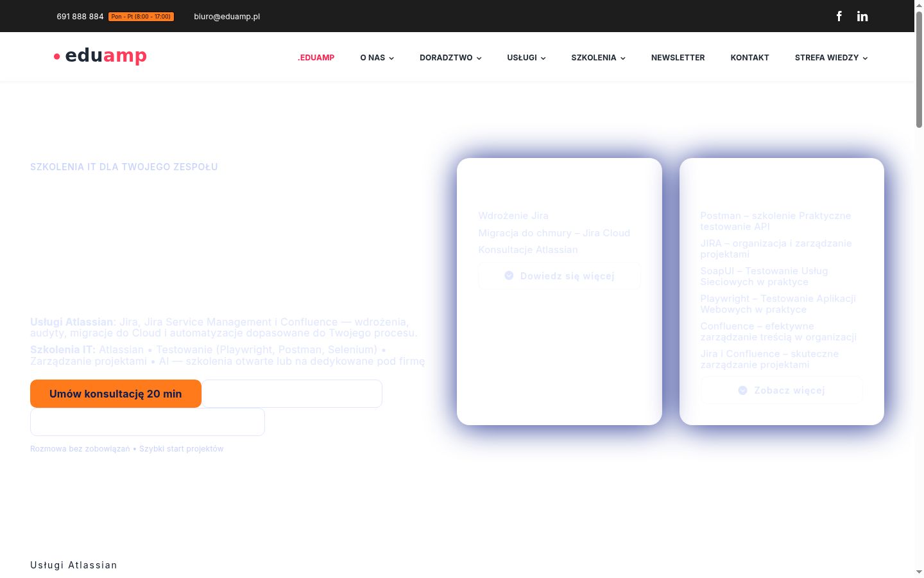The height and width of the screenshot is (578, 924).
Task: Click the biuro@eduamp.pl email link
Action: [227, 17]
